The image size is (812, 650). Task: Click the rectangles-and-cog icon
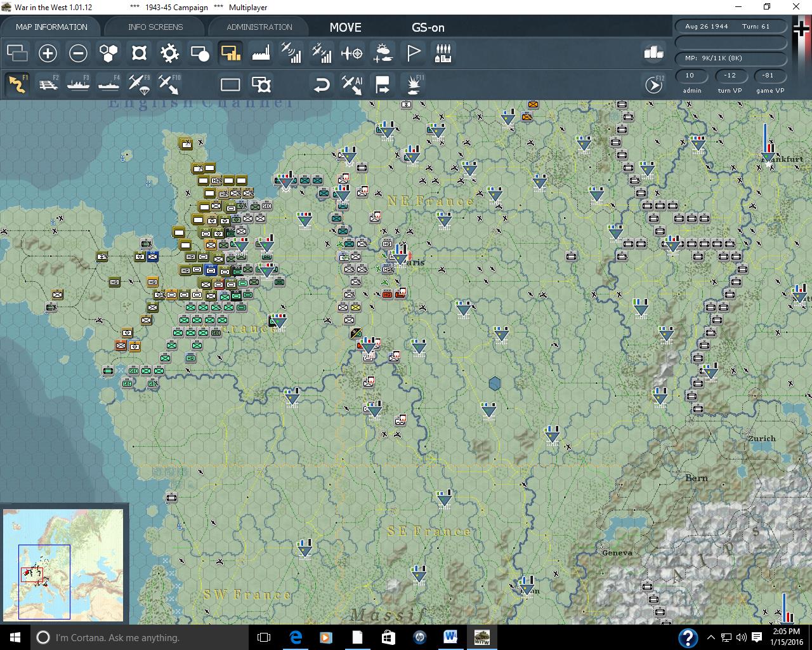click(261, 84)
